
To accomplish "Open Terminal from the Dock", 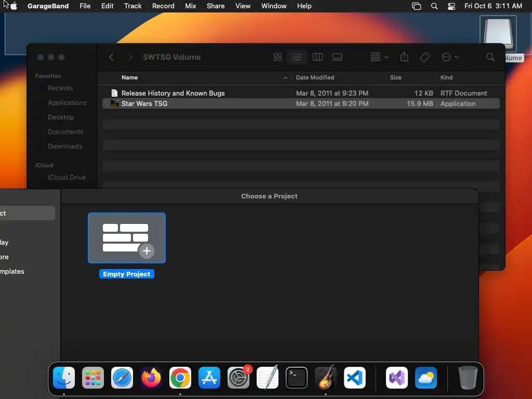I will click(x=297, y=378).
